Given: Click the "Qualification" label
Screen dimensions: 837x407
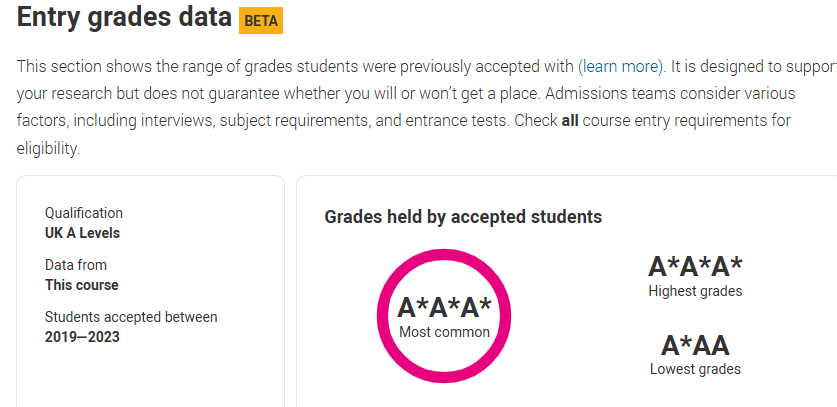Looking at the screenshot, I should click(x=84, y=213).
